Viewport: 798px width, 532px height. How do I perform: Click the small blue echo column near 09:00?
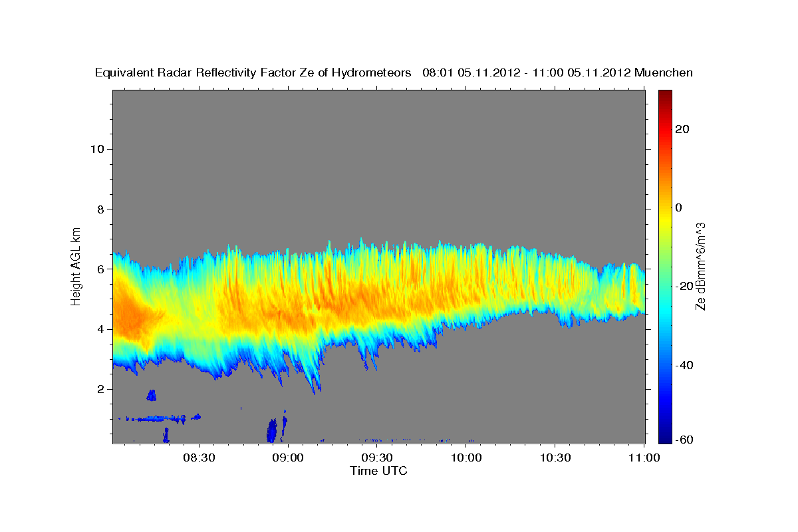click(x=271, y=430)
